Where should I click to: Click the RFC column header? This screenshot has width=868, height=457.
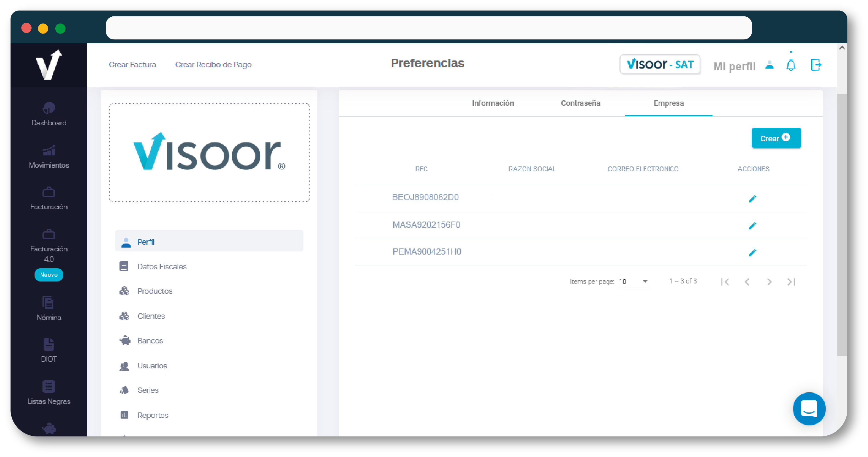[x=421, y=169]
